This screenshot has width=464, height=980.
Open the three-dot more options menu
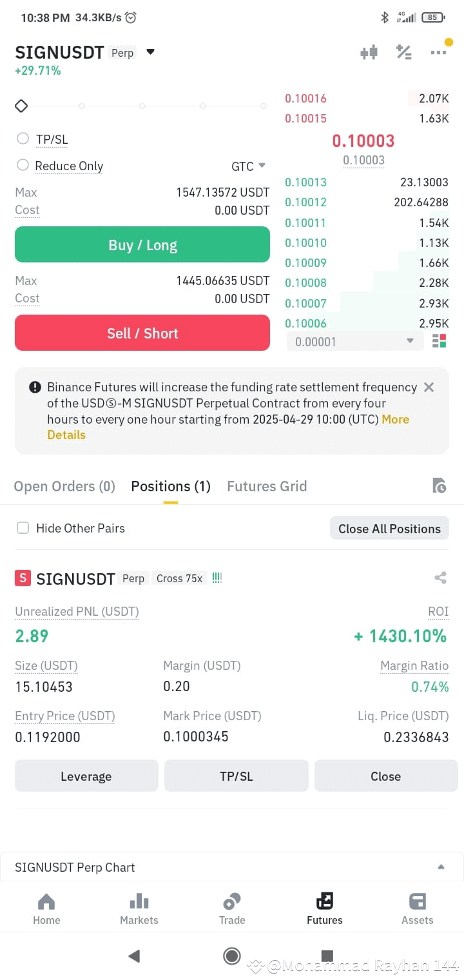[438, 53]
